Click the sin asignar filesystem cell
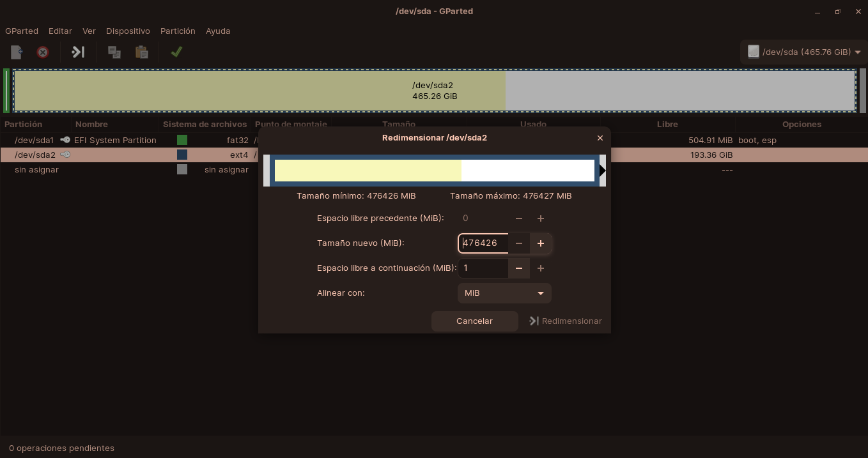 226,169
